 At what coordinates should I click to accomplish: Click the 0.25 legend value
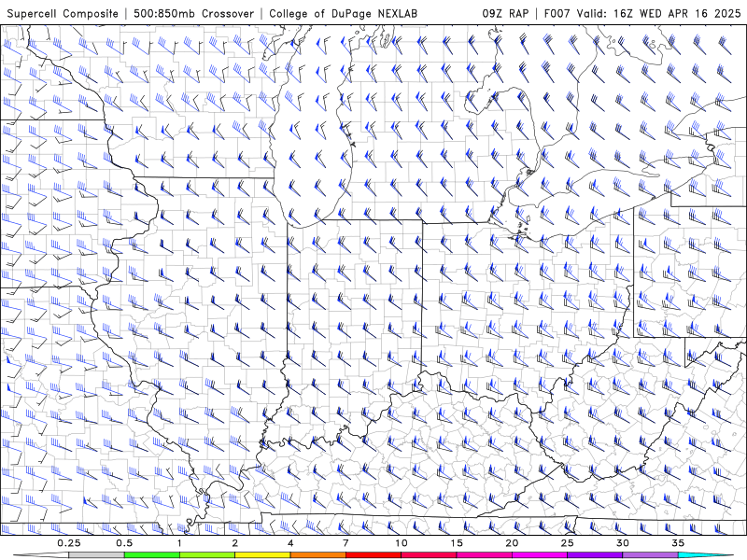(69, 543)
